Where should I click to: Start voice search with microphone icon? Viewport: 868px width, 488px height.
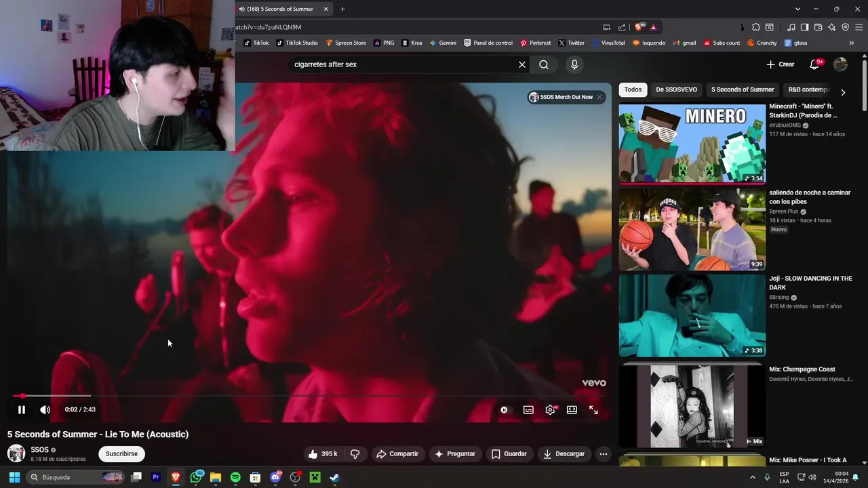coord(574,64)
